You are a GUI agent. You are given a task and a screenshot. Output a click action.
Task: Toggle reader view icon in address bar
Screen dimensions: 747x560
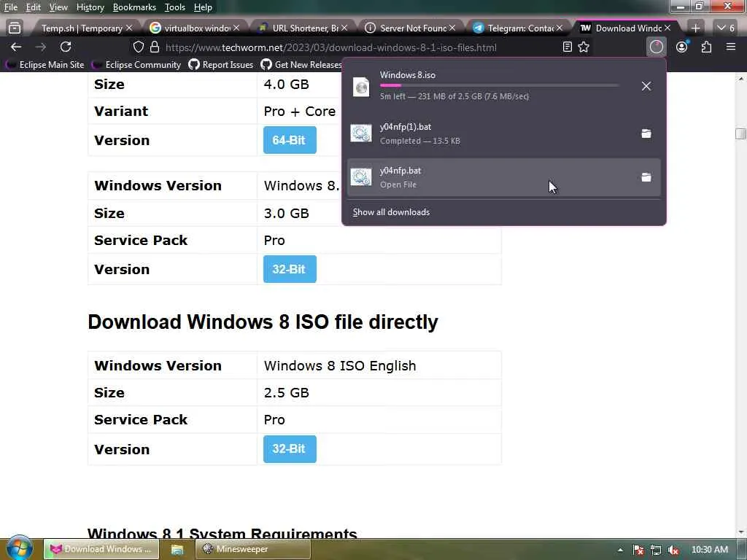coord(567,47)
